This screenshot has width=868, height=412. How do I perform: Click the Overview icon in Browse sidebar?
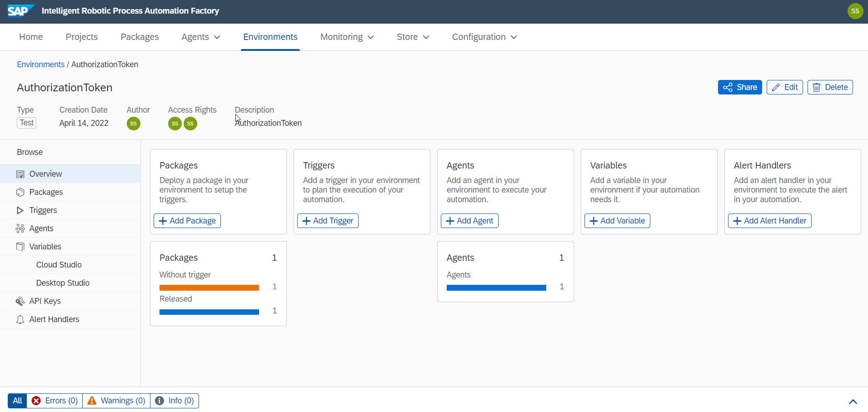click(x=20, y=174)
